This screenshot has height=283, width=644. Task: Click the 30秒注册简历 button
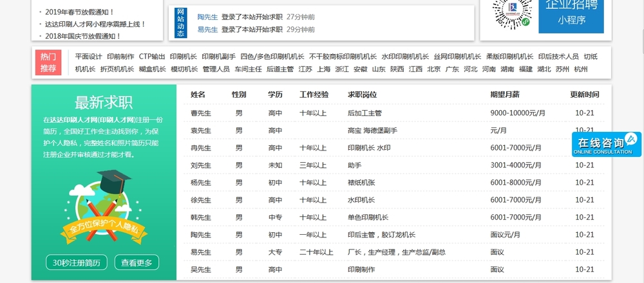coord(77,262)
